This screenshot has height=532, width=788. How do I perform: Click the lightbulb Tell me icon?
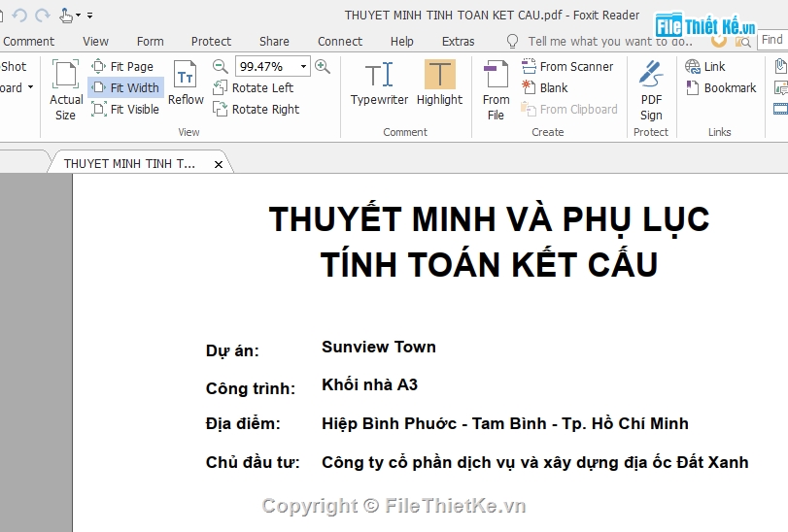click(x=512, y=41)
